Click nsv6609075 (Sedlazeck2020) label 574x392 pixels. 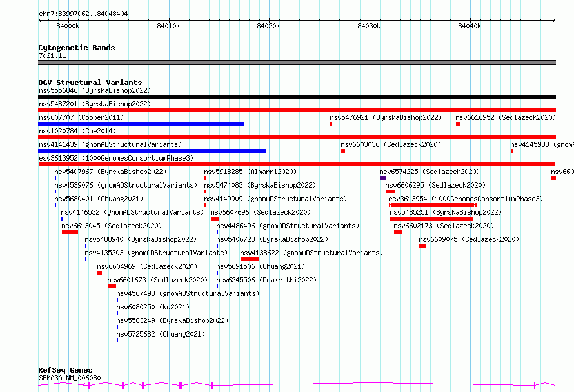pos(469,239)
